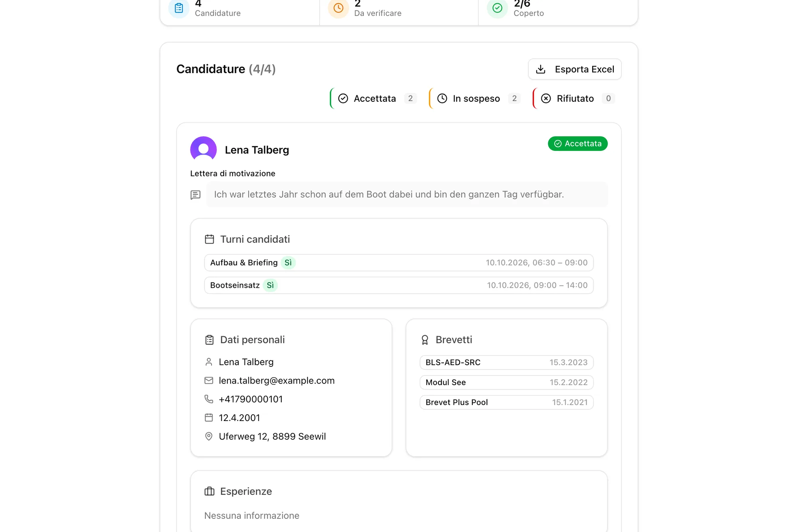Select the Aufbau & Briefing shift row
Viewport: 798px width, 532px height.
[399, 263]
